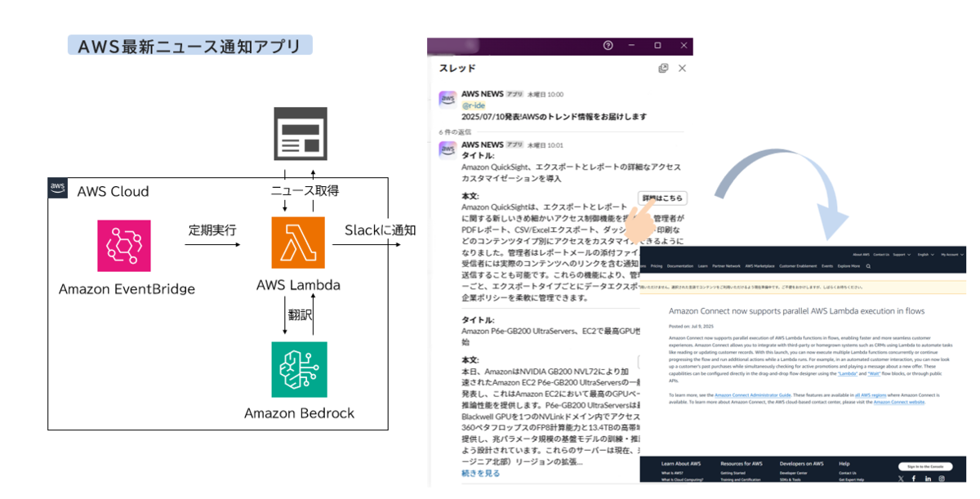Viewport: 980px width, 499px height.
Task: Expand English language dropdown on AWS page
Action: [x=926, y=255]
